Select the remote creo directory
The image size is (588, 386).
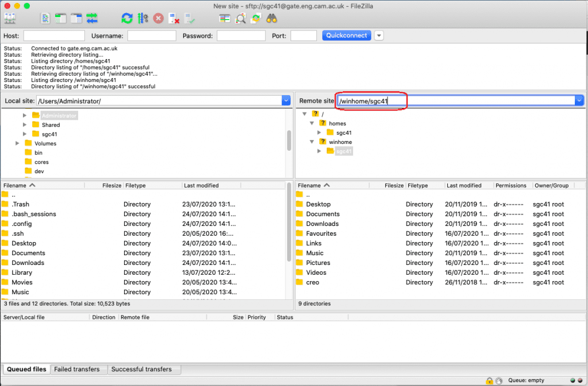coord(312,282)
